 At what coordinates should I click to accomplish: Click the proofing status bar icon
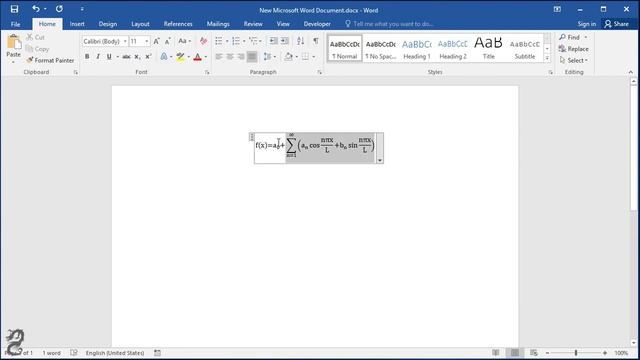point(74,353)
